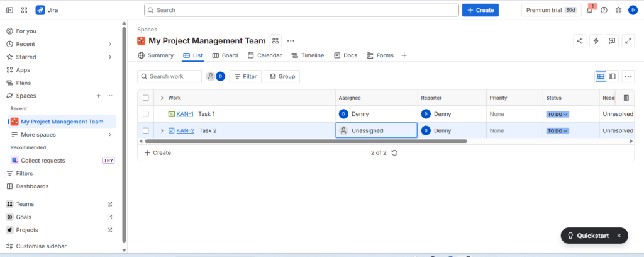Switch to the Summary tab

(156, 55)
